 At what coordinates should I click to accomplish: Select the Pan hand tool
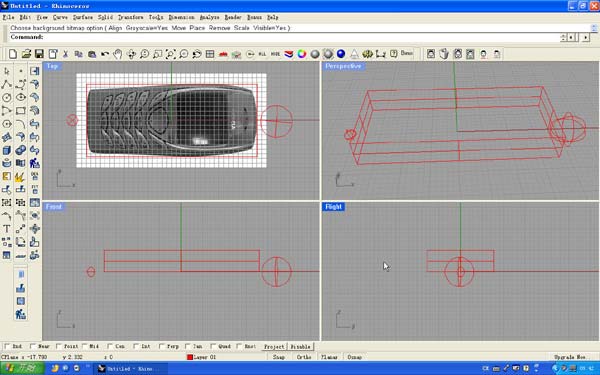[x=118, y=54]
